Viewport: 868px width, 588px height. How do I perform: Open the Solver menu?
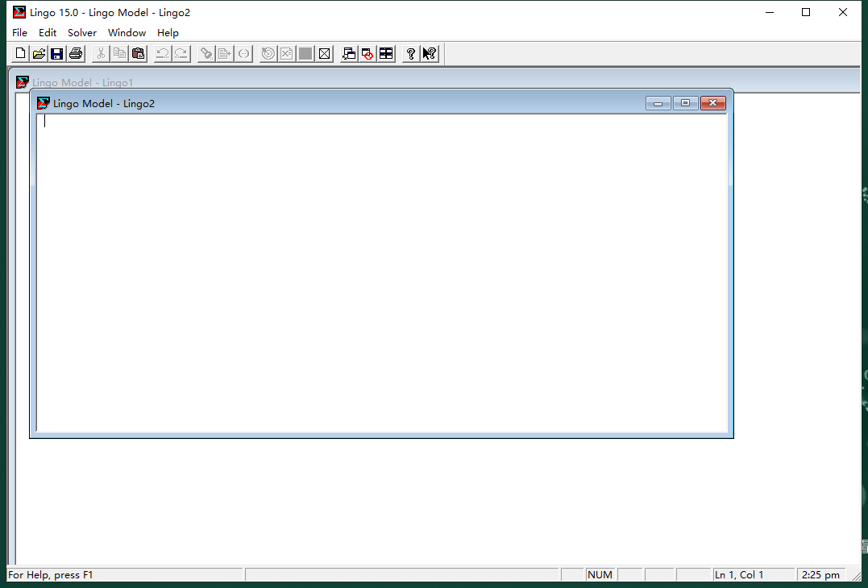click(82, 33)
